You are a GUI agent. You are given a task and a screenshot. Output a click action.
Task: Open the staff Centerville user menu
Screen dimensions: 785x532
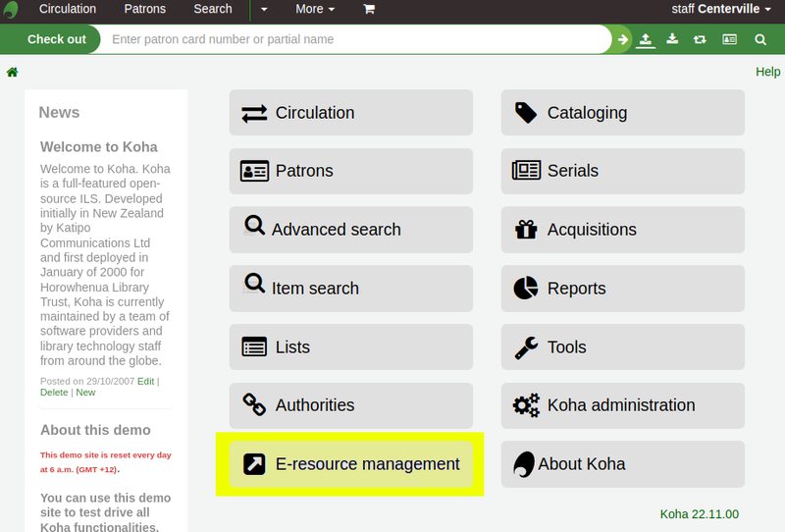pyautogui.click(x=721, y=9)
